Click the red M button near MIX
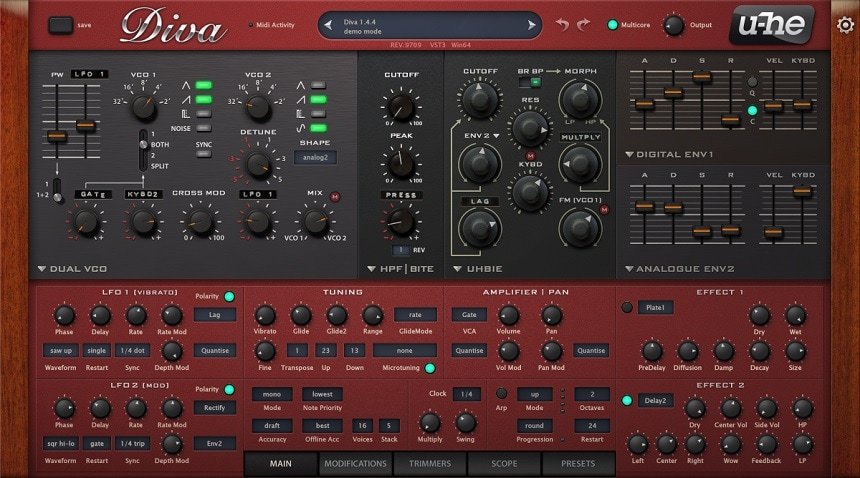The width and height of the screenshot is (860, 478). click(335, 197)
